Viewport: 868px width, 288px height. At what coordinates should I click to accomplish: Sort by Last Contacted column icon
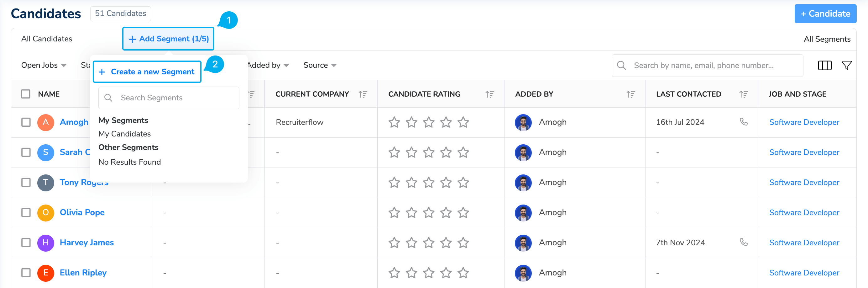(x=743, y=94)
